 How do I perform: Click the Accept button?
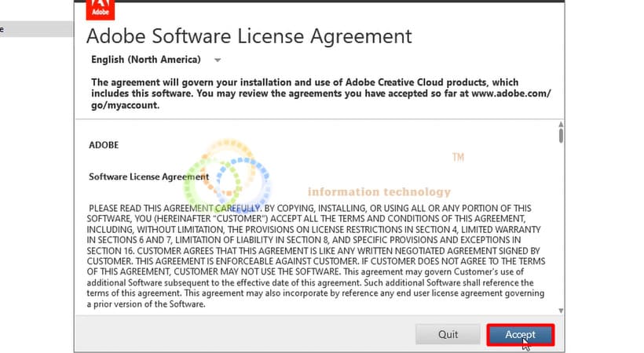click(x=521, y=334)
